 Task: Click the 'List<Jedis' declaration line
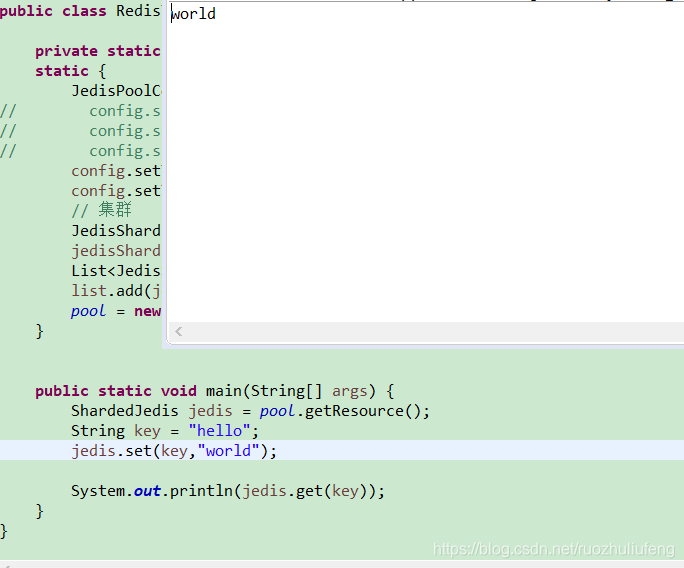(116, 271)
